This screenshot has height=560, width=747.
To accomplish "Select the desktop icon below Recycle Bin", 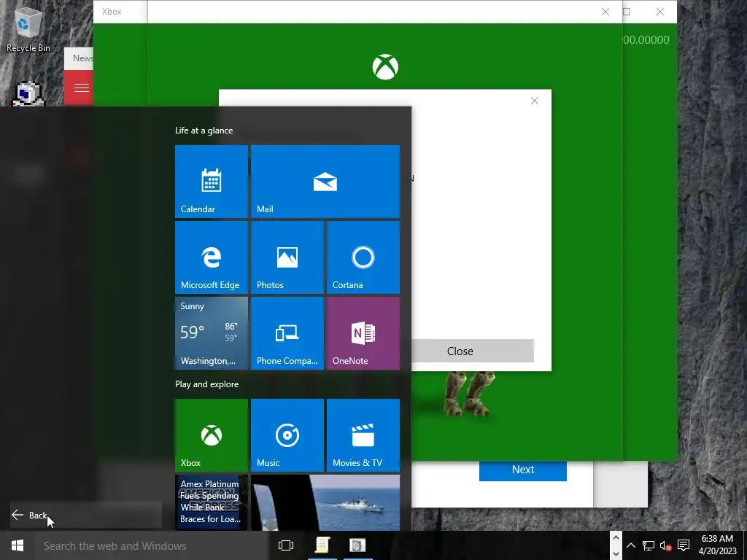I will (28, 94).
